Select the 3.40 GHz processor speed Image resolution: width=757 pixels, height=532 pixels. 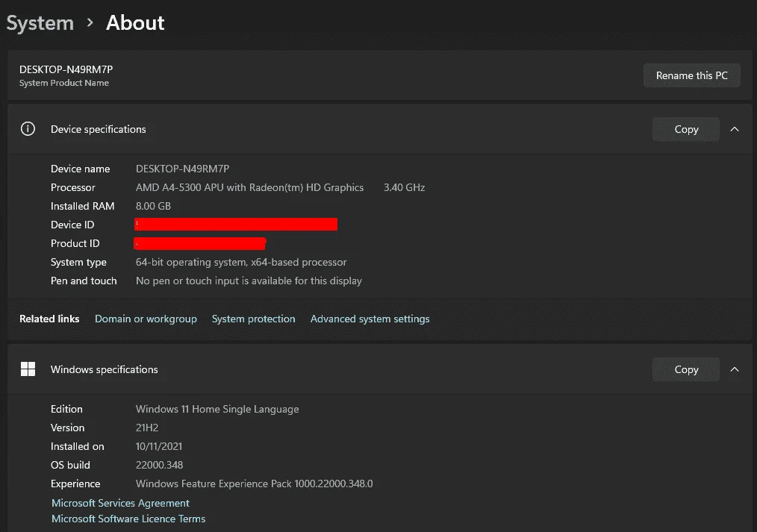click(x=404, y=187)
